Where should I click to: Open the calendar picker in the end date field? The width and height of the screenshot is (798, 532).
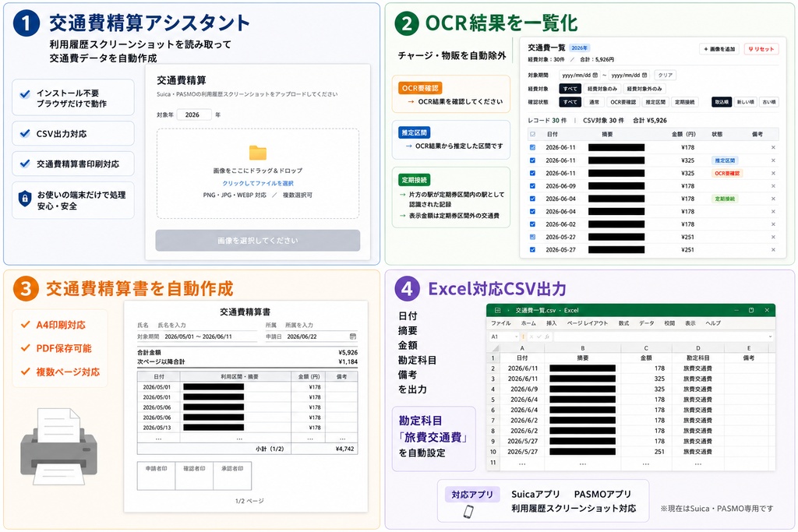click(644, 76)
